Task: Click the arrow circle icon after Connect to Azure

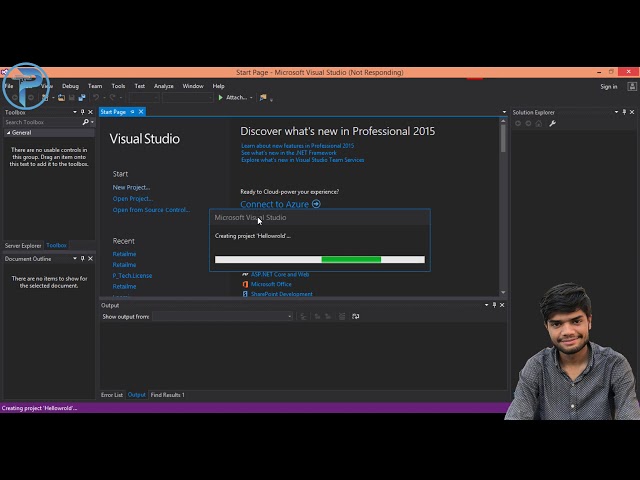Action: point(316,204)
